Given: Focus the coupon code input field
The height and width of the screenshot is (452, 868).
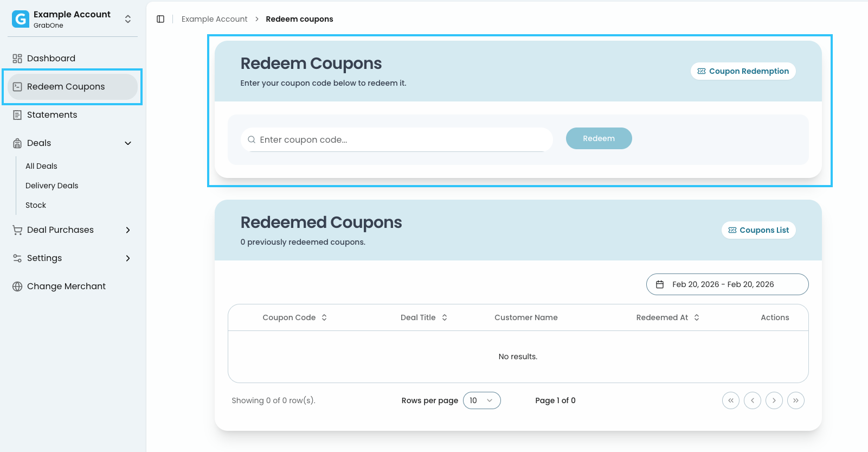Looking at the screenshot, I should coord(401,139).
